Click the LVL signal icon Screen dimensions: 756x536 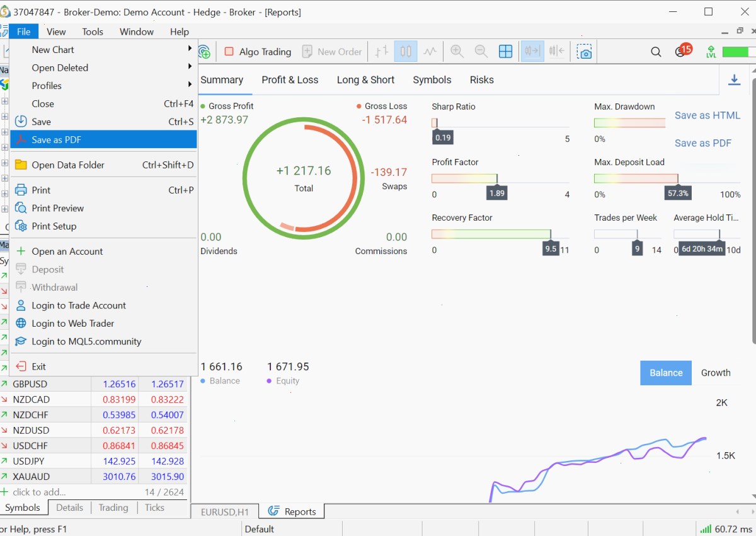[x=711, y=52]
